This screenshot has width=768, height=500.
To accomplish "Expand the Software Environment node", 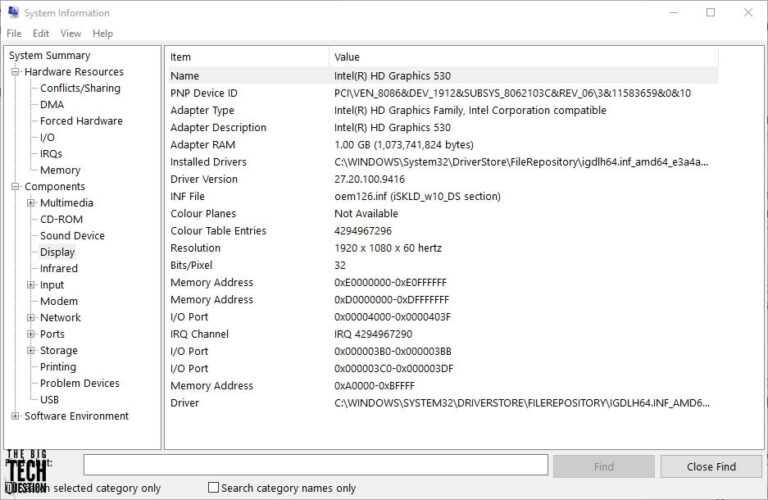I will click(15, 416).
